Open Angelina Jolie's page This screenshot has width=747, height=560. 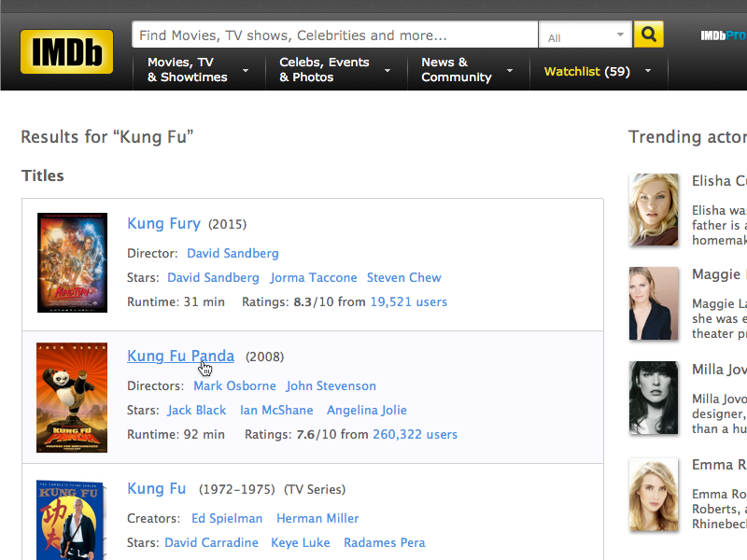[367, 410]
